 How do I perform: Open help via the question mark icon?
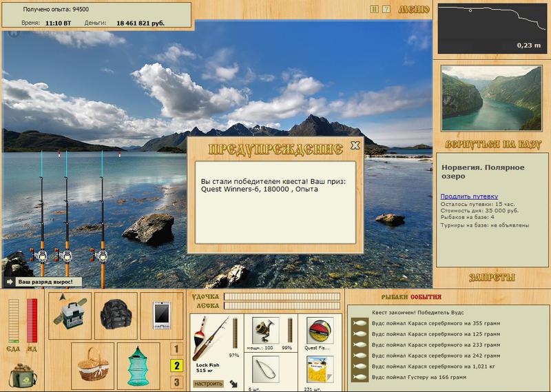[386, 10]
